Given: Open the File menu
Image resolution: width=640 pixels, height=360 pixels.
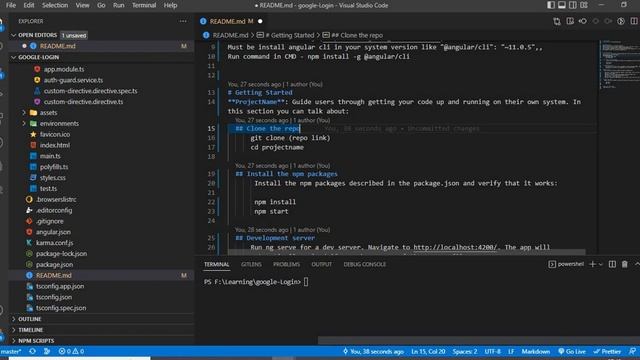Looking at the screenshot, I should click(11, 5).
